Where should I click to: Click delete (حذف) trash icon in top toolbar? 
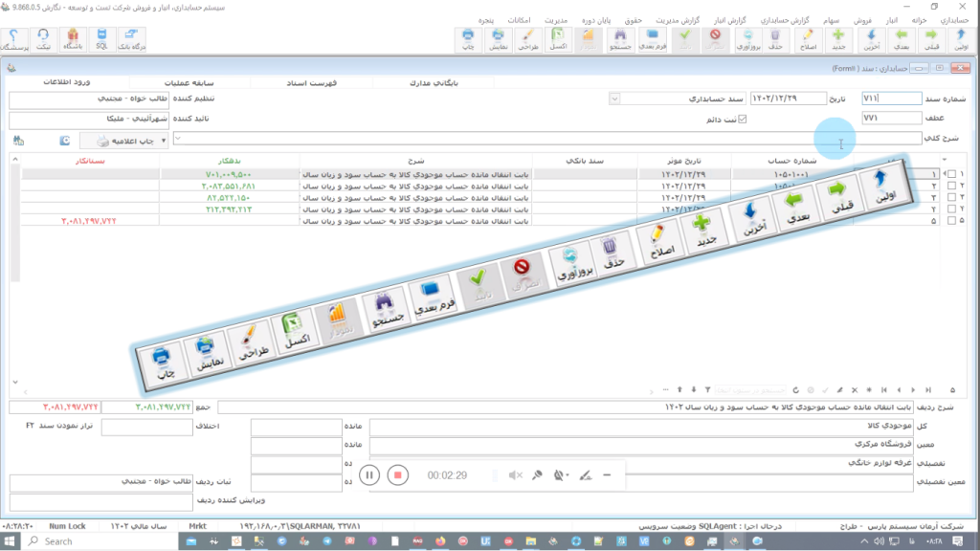775,39
